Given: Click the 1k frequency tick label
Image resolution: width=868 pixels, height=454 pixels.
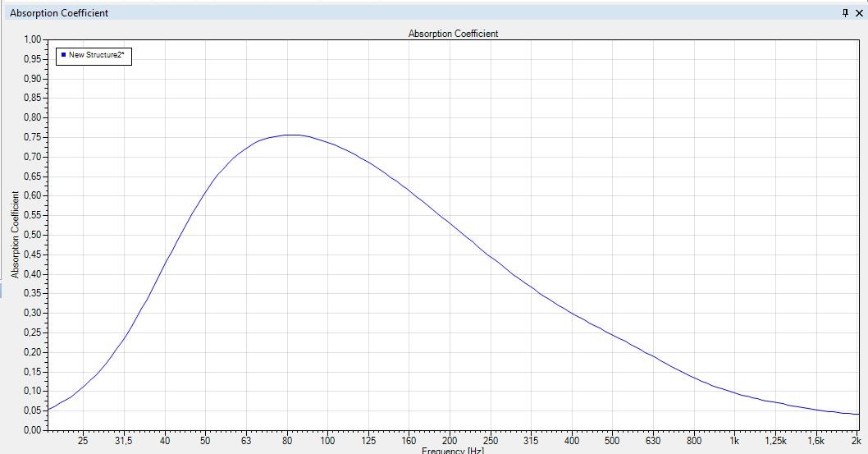Looking at the screenshot, I should click(x=735, y=441).
